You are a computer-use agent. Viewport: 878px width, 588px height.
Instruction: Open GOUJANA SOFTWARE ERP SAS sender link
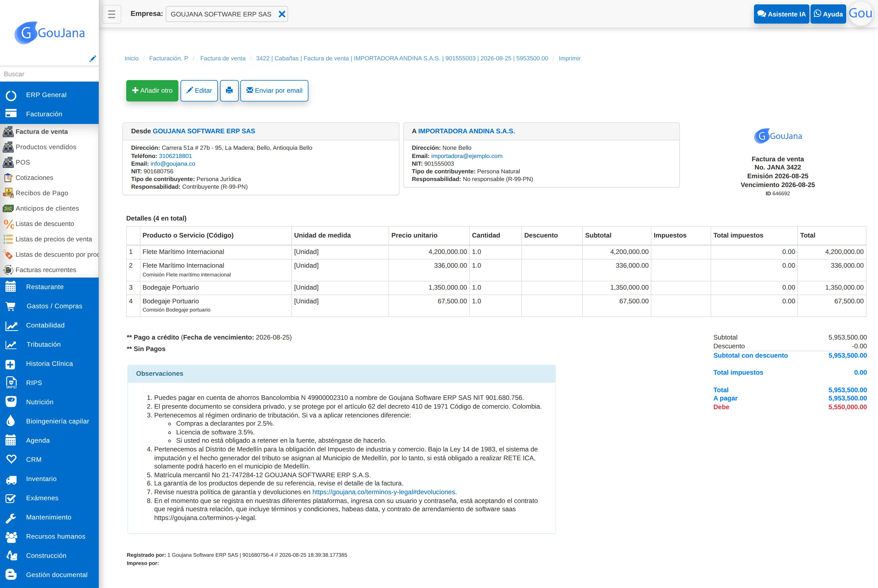click(x=204, y=131)
